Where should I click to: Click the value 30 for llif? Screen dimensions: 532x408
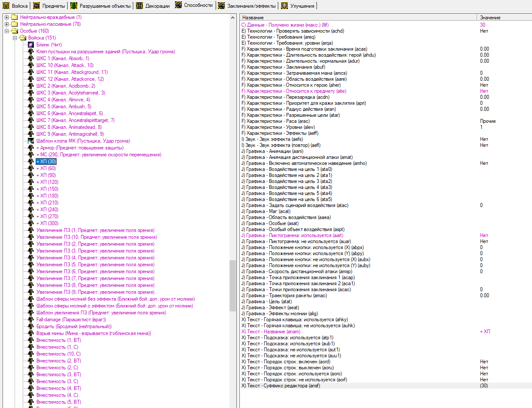(x=483, y=25)
